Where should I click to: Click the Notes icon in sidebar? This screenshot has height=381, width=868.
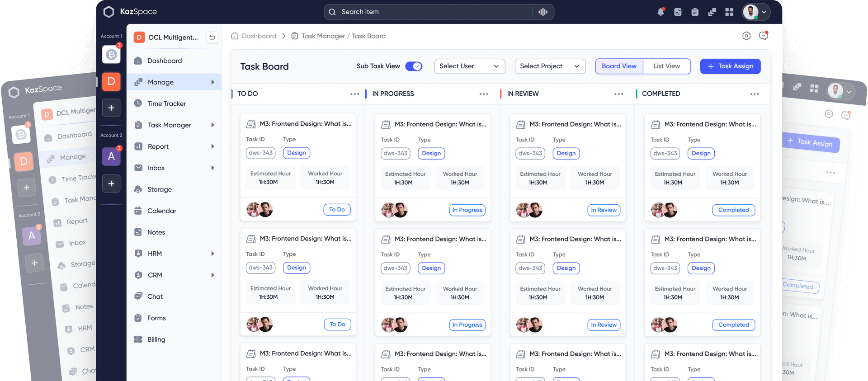coord(138,232)
